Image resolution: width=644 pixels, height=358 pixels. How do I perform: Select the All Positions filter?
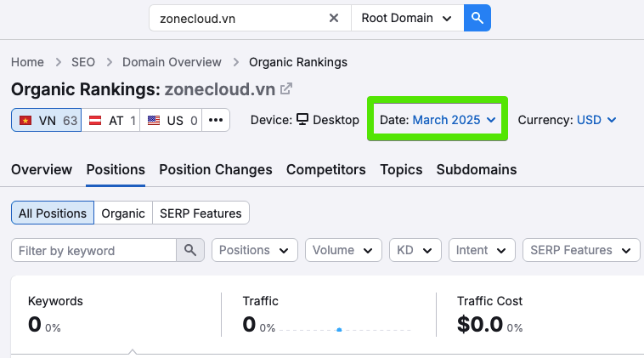point(53,213)
